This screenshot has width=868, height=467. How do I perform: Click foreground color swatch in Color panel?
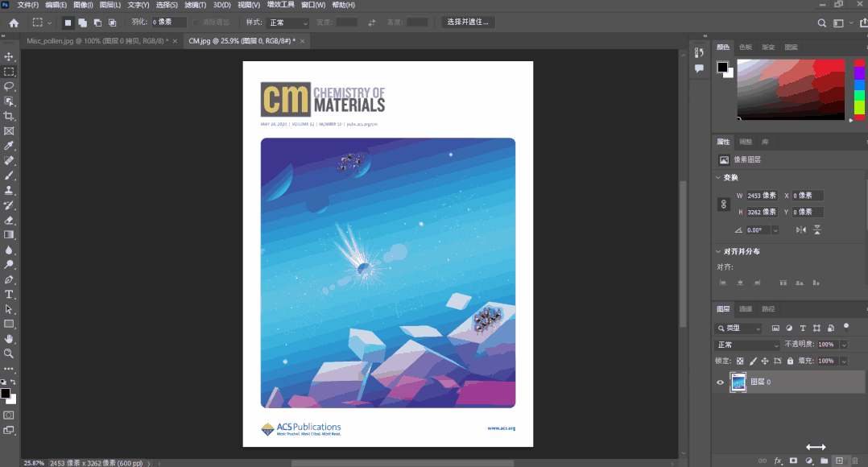point(722,68)
